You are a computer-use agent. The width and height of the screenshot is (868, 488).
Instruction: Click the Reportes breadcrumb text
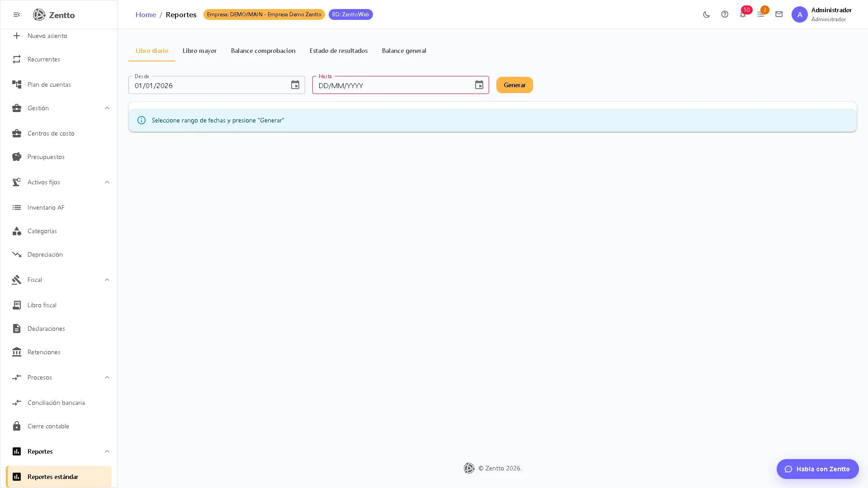point(181,14)
